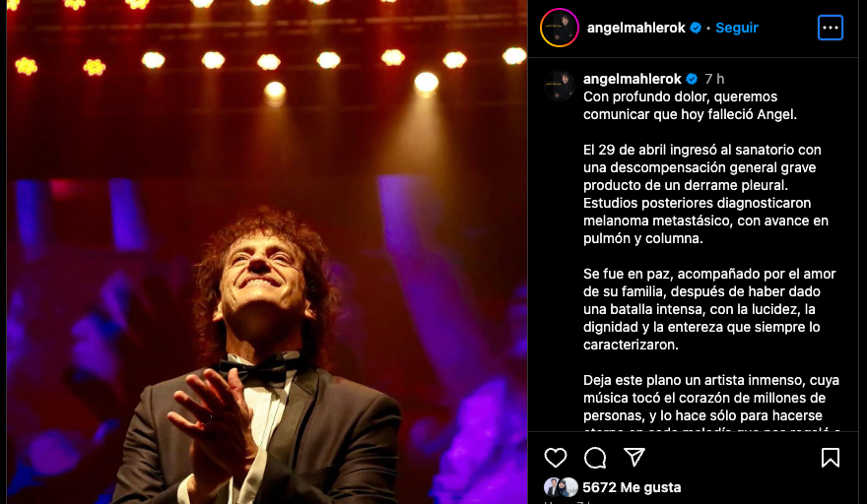Viewport: 867px width, 504px height.
Task: View likers via 5672 Me gusta
Action: pyautogui.click(x=632, y=487)
